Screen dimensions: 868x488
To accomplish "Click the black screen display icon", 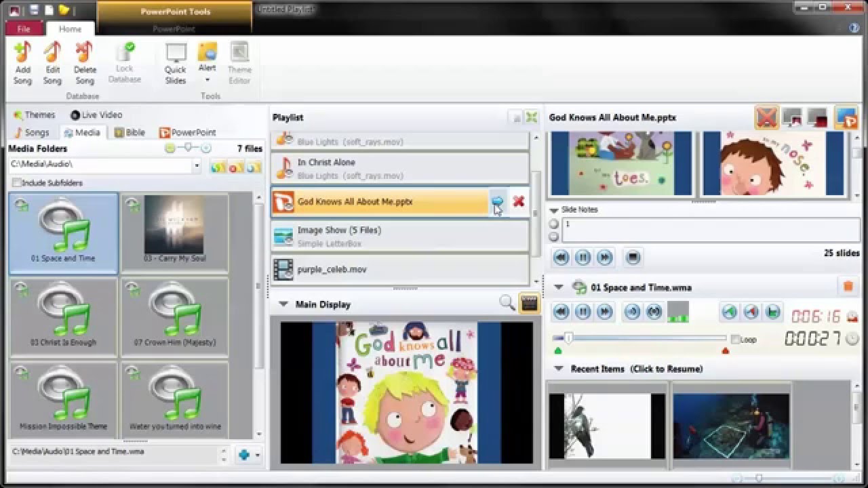I will pos(792,118).
